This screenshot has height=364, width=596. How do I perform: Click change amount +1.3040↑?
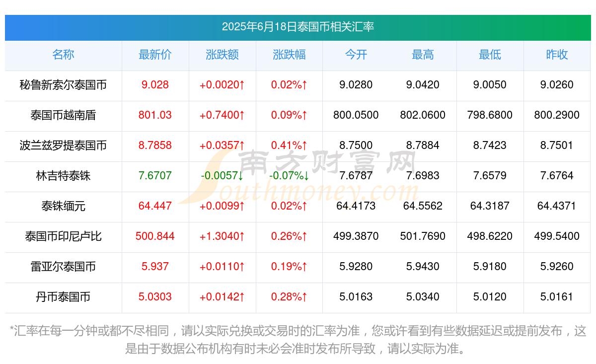222,236
